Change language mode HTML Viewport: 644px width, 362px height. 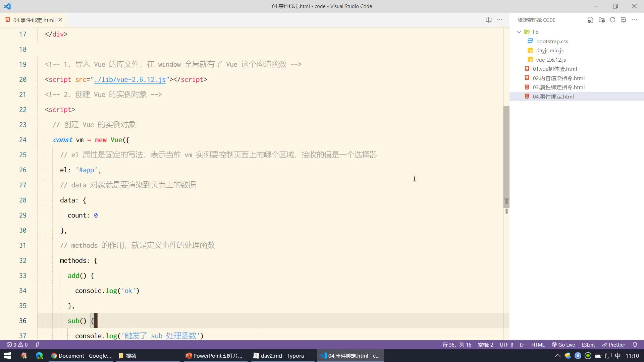pyautogui.click(x=538, y=345)
